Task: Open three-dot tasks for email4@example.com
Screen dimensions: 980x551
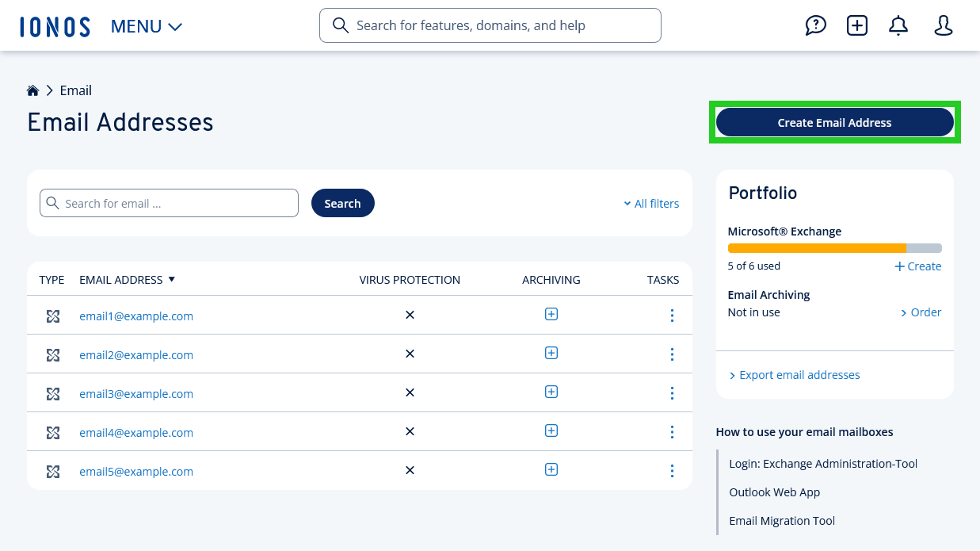Action: pyautogui.click(x=672, y=432)
